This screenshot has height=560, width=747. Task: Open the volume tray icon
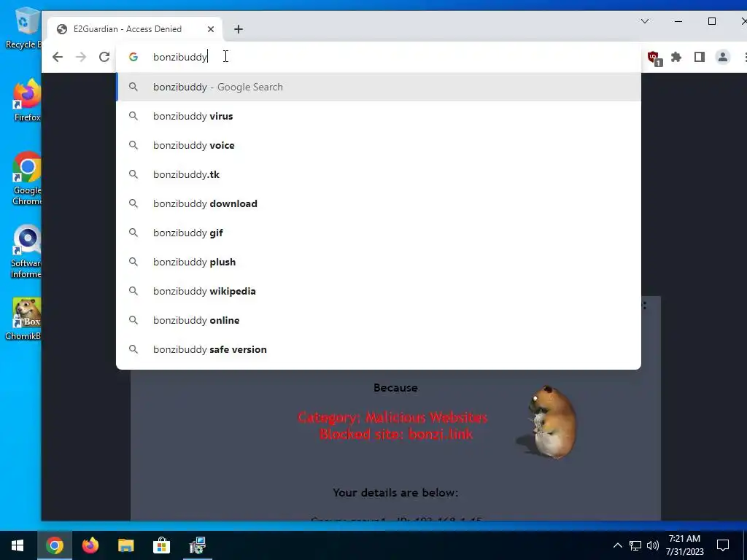point(653,545)
